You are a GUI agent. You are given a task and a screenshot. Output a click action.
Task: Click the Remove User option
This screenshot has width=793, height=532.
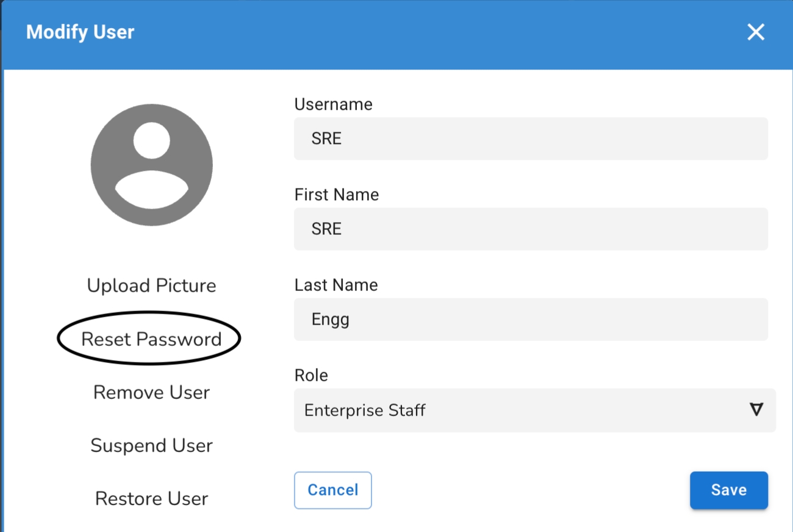click(151, 392)
